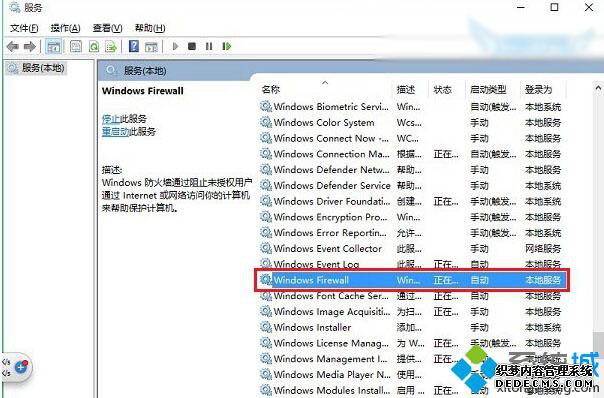Click the Restart Service icon
Viewport: 604px width, 398px height.
(226, 47)
